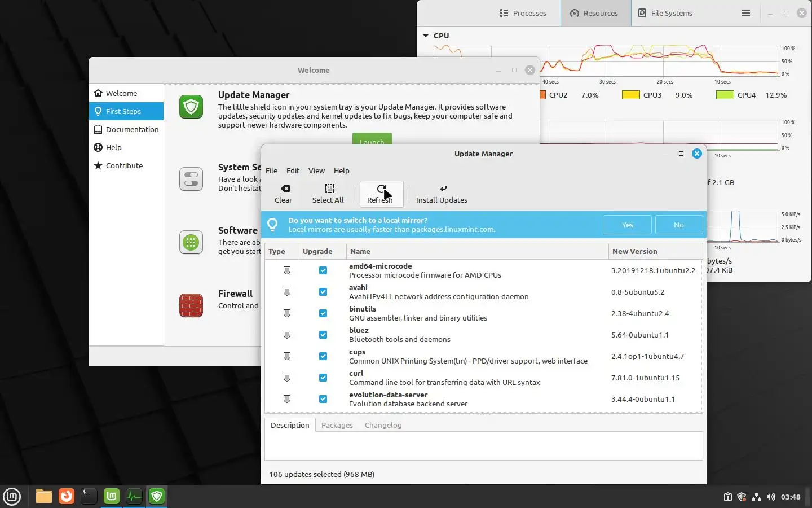The image size is (812, 508).
Task: Click the shield type icon of the avahi row
Action: tap(287, 292)
